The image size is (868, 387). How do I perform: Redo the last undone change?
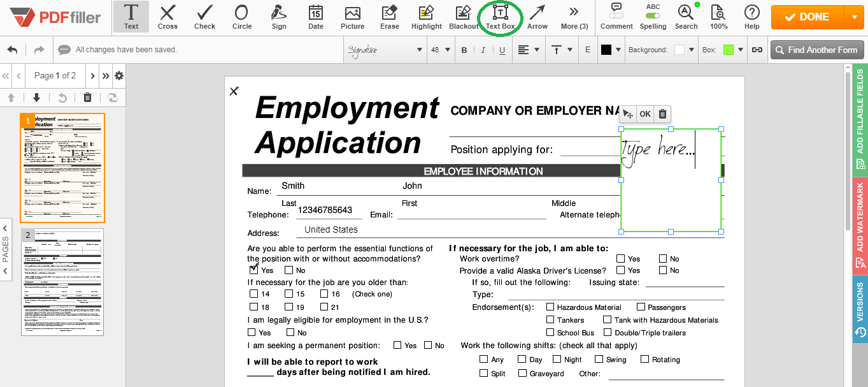click(x=39, y=50)
